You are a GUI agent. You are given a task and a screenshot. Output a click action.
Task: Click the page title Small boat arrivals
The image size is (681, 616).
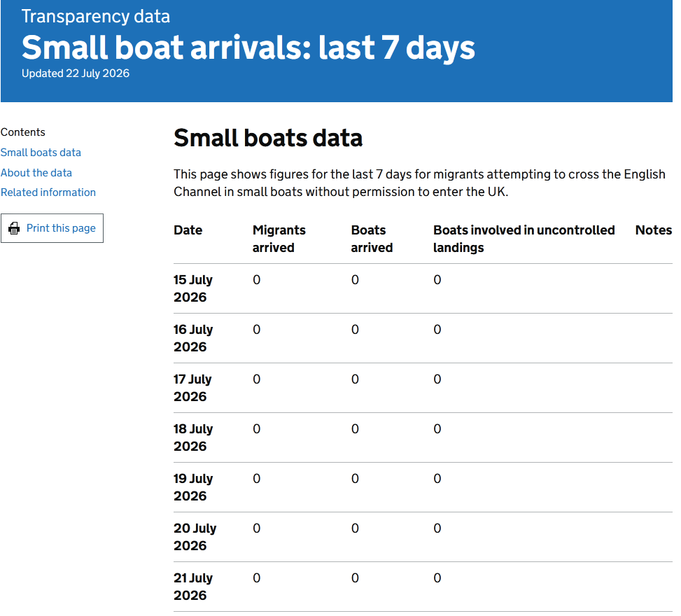pyautogui.click(x=248, y=48)
